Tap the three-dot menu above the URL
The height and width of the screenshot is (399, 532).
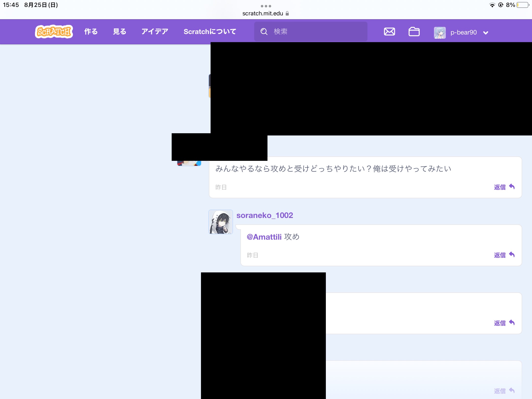pyautogui.click(x=266, y=6)
